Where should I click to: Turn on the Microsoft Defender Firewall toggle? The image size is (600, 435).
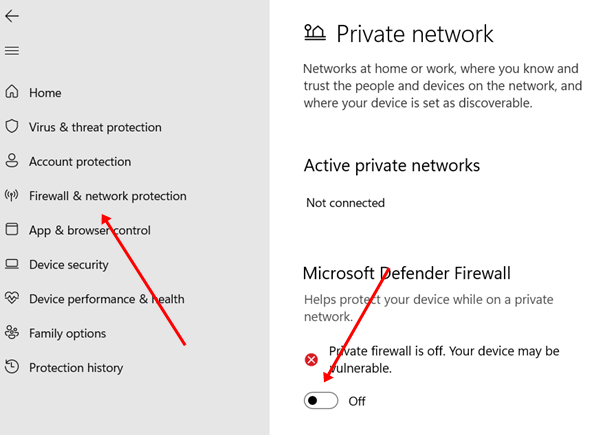point(321,401)
